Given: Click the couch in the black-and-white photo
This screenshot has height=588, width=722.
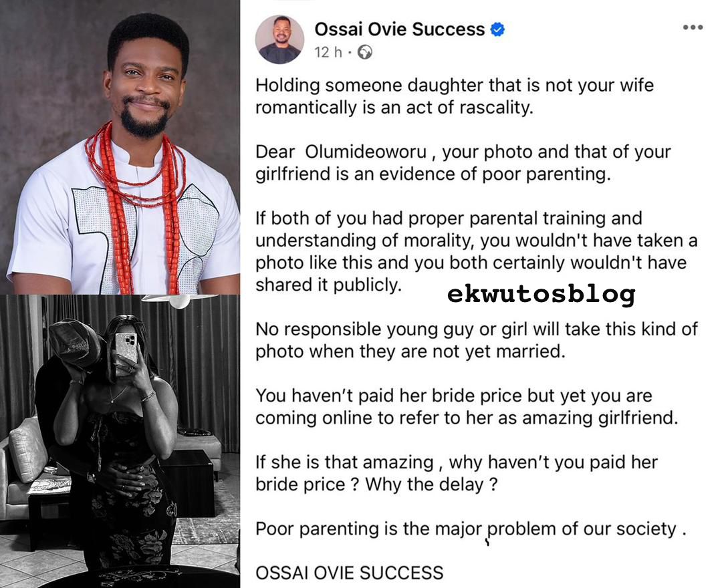Looking at the screenshot, I should (x=27, y=464).
